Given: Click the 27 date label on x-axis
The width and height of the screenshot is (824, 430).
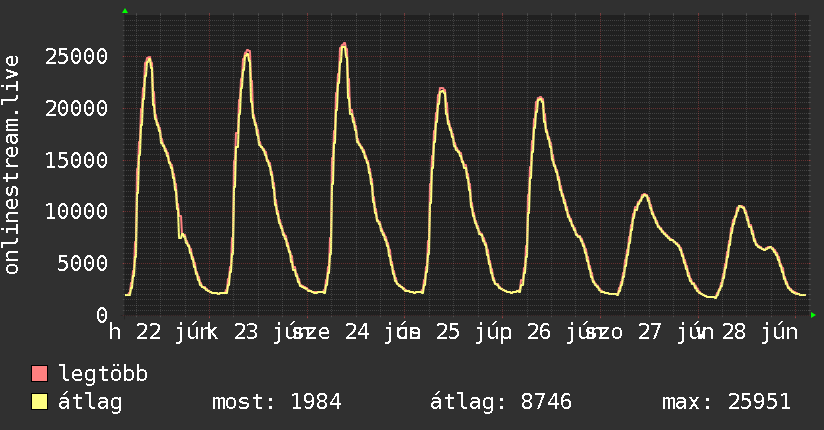Looking at the screenshot, I should click(x=650, y=332).
